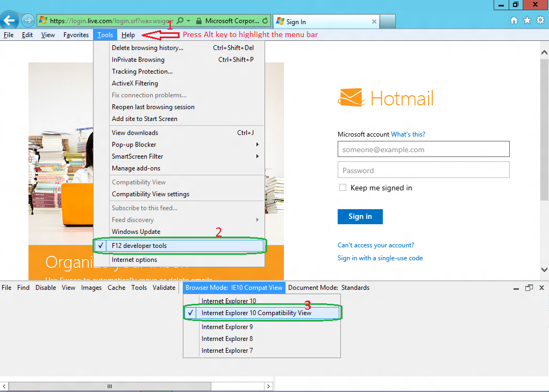
Task: Click the Tools menu in menu bar
Action: tap(105, 34)
